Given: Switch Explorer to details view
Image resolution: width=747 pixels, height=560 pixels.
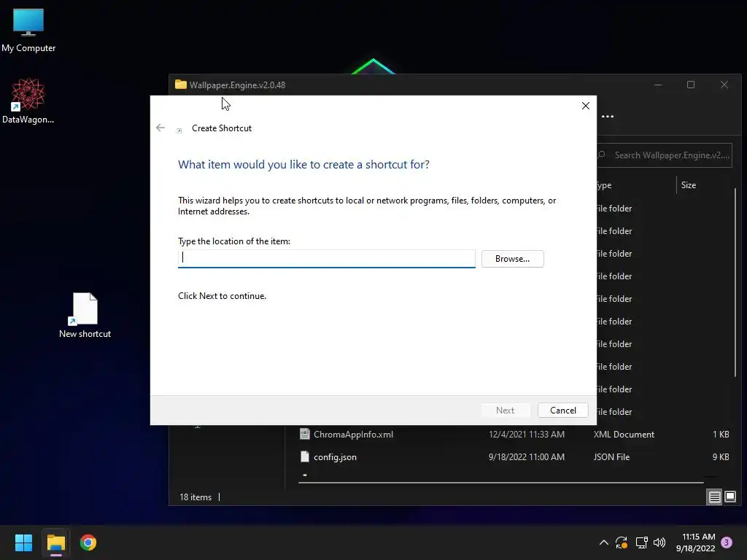Looking at the screenshot, I should point(715,497).
